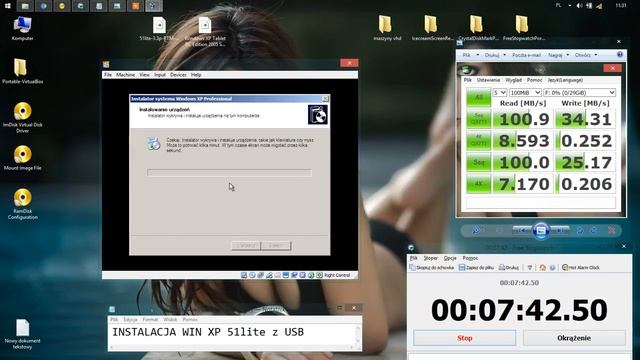
Task: Select maszyny vhd folder on desktop
Action: click(x=387, y=28)
